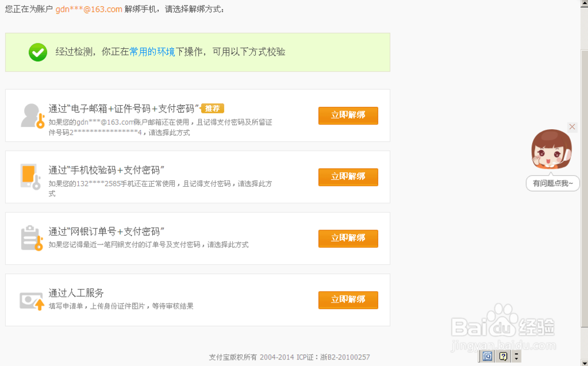Open the language bar options dropdown

[516, 356]
